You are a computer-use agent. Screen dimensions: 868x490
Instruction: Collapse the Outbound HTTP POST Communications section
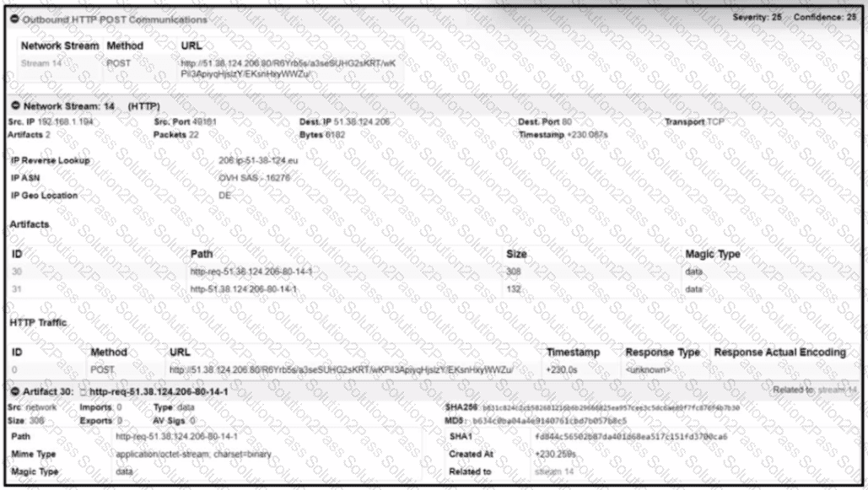click(x=15, y=19)
